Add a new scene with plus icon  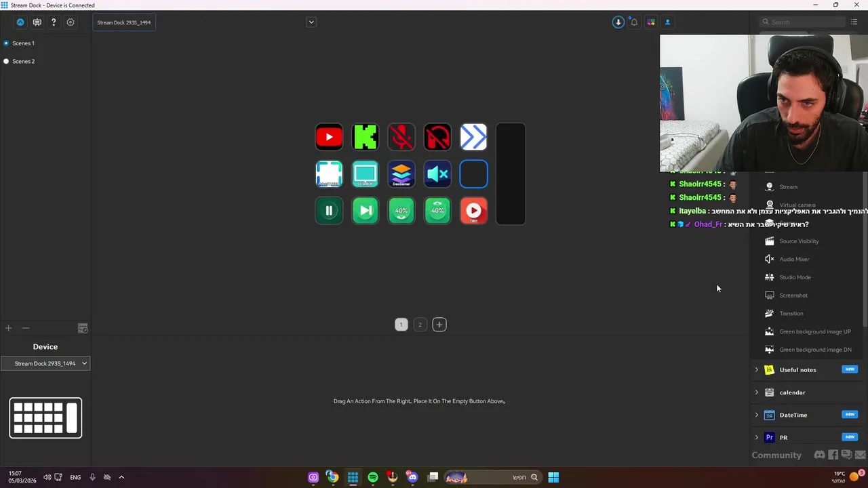(x=8, y=328)
